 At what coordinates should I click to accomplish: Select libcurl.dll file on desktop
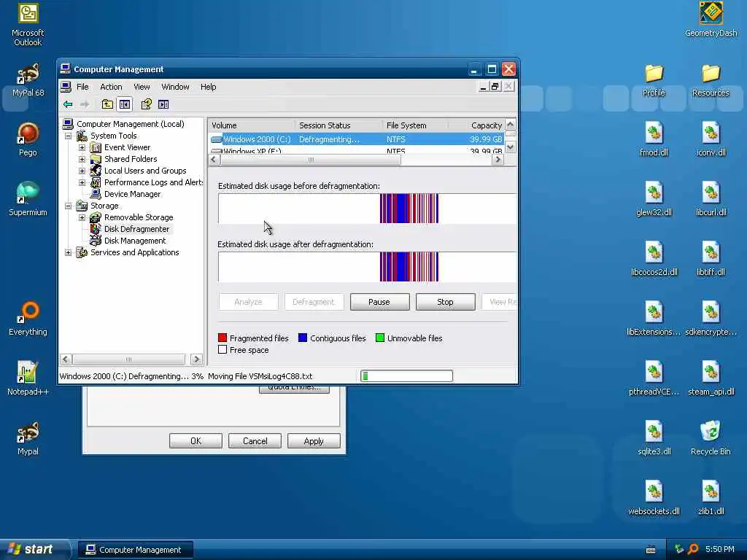pos(711,200)
